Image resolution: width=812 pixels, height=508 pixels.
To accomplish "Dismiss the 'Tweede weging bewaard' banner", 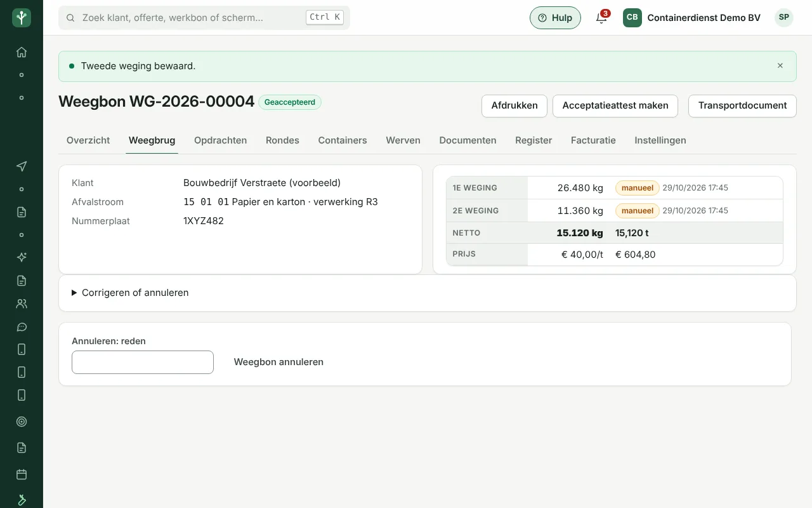I will pos(780,65).
